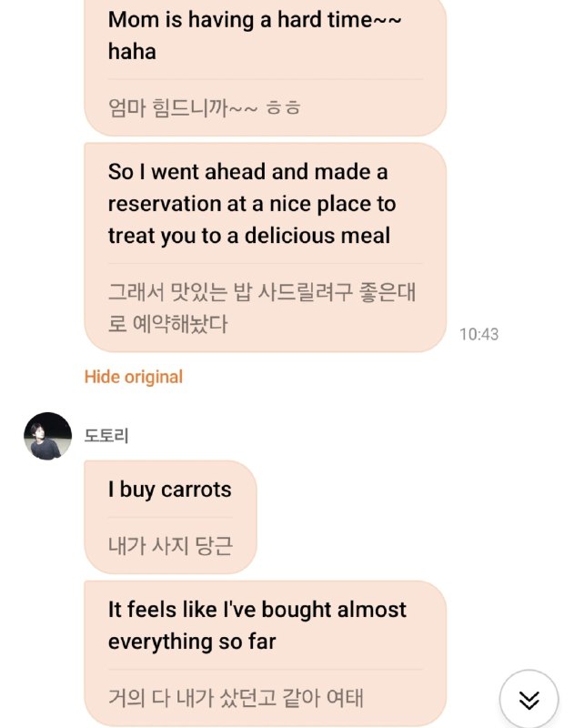Image resolution: width=574 pixels, height=728 pixels.
Task: Tap the 'I buy carrots' message bubble
Action: pyautogui.click(x=170, y=517)
